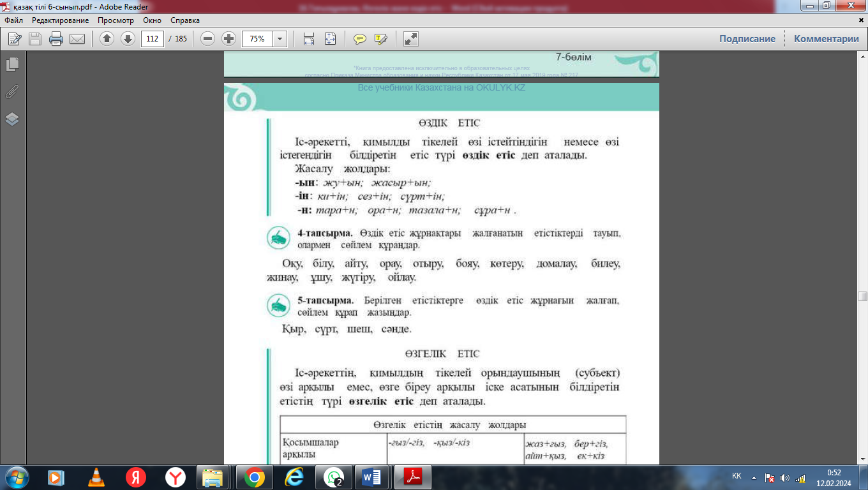Click the table cell "Қосымшалар арқылы"

pyautogui.click(x=311, y=449)
